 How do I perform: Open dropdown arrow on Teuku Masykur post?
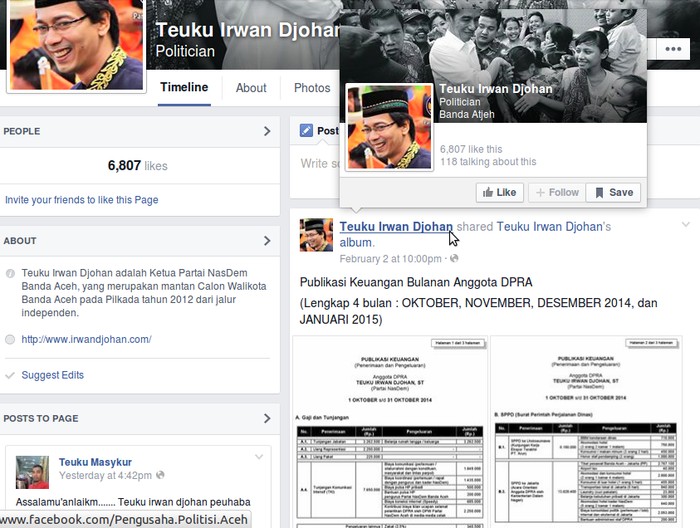point(259,457)
